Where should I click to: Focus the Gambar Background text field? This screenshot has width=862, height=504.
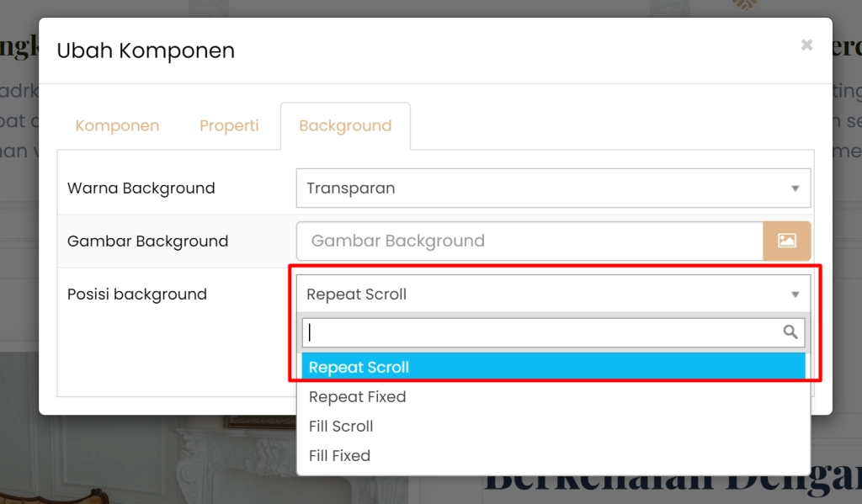[530, 241]
